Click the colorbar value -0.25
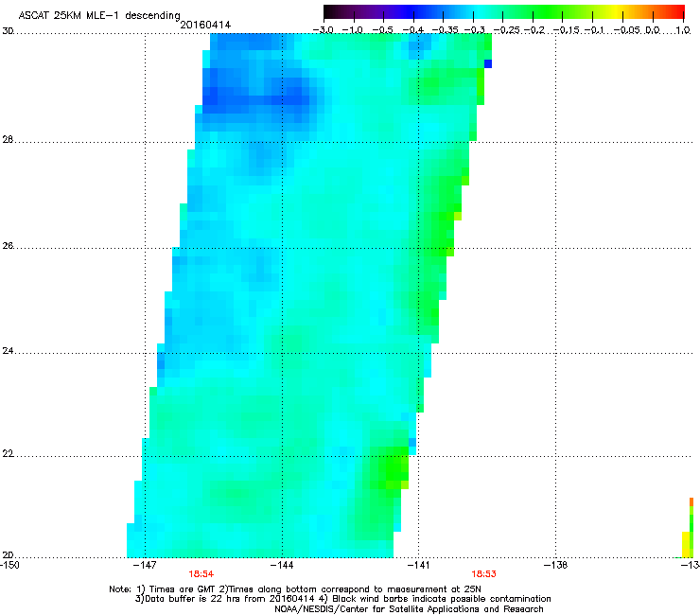Image resolution: width=700 pixels, height=615 pixels. [507, 30]
